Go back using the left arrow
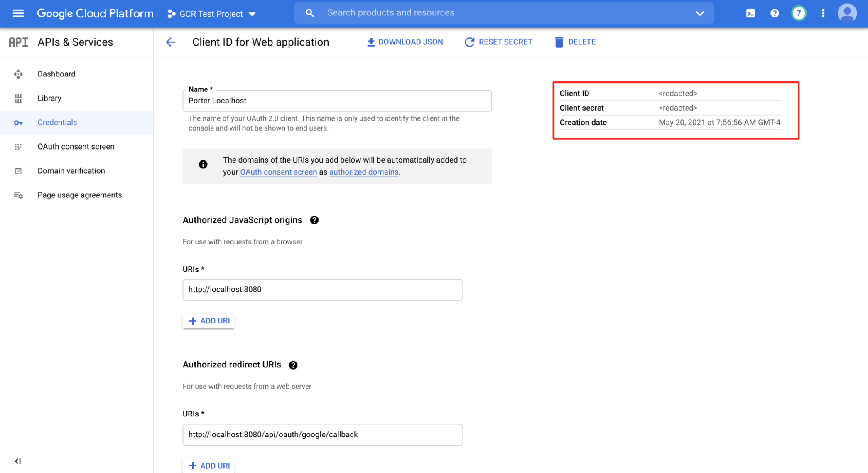 point(170,42)
